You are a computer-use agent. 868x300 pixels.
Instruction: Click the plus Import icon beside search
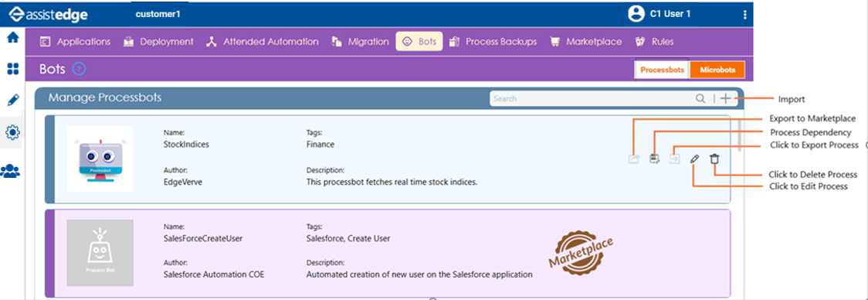click(726, 99)
